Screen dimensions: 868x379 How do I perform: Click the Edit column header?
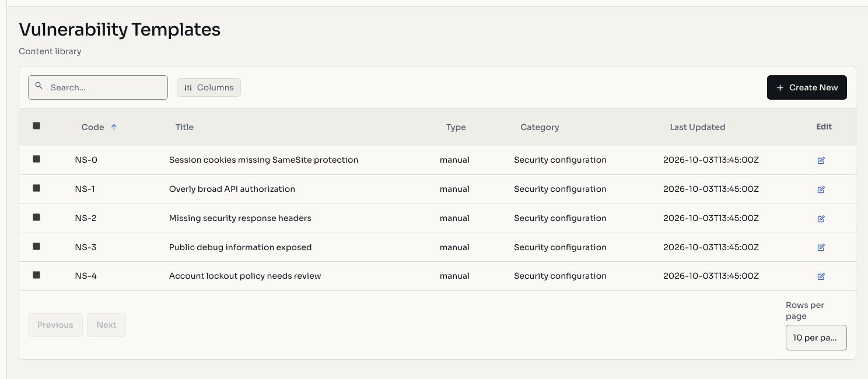point(824,127)
